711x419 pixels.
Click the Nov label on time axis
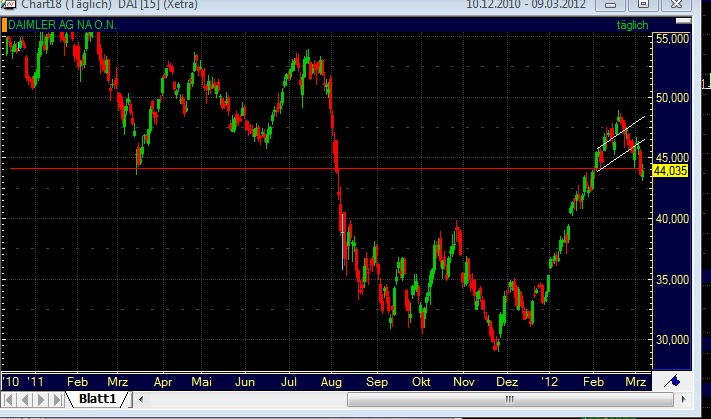pos(464,382)
